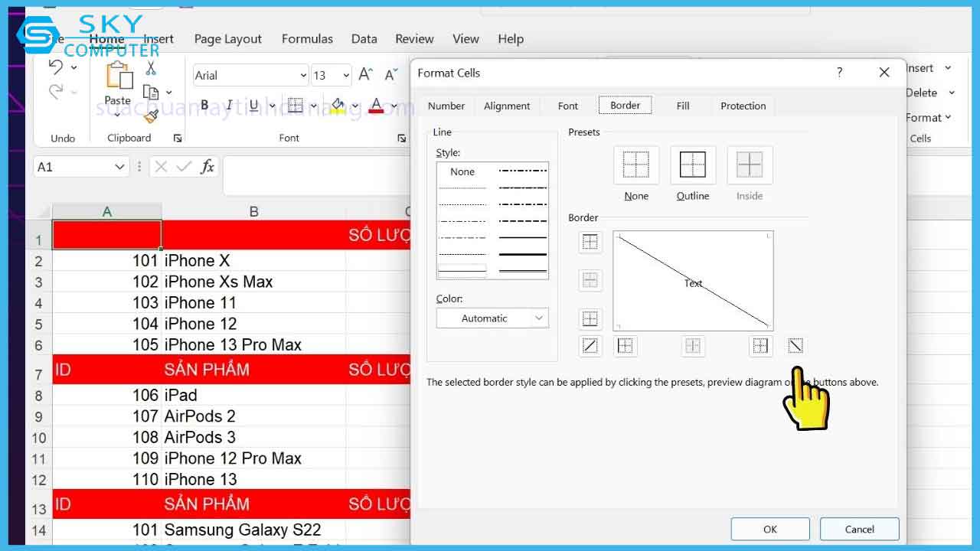Switch to the Protection tab
This screenshot has height=551, width=980.
pyautogui.click(x=743, y=106)
